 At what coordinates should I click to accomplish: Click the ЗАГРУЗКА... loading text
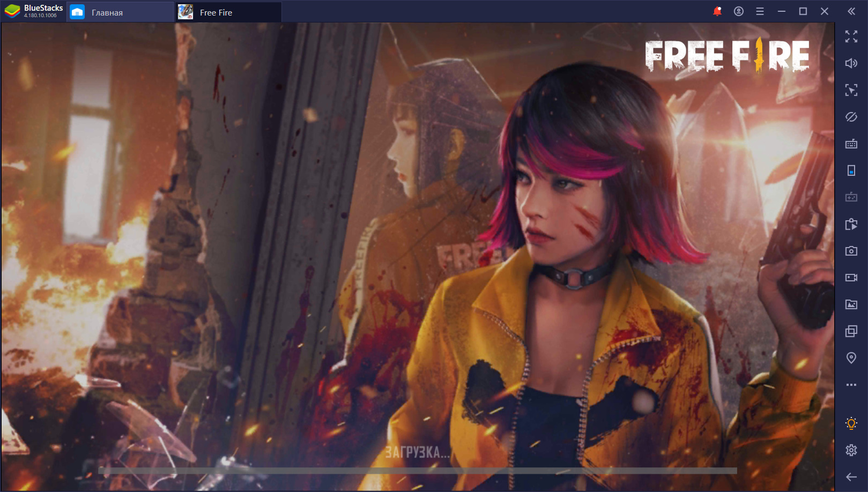point(418,452)
